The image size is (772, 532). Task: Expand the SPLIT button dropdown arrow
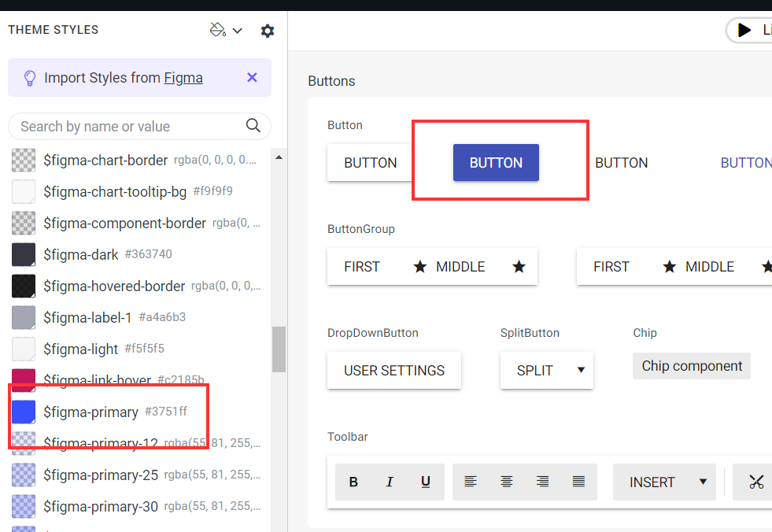click(581, 370)
